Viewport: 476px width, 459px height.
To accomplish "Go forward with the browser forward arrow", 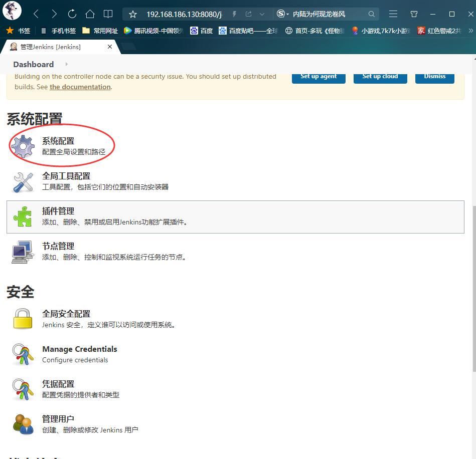I will (54, 14).
